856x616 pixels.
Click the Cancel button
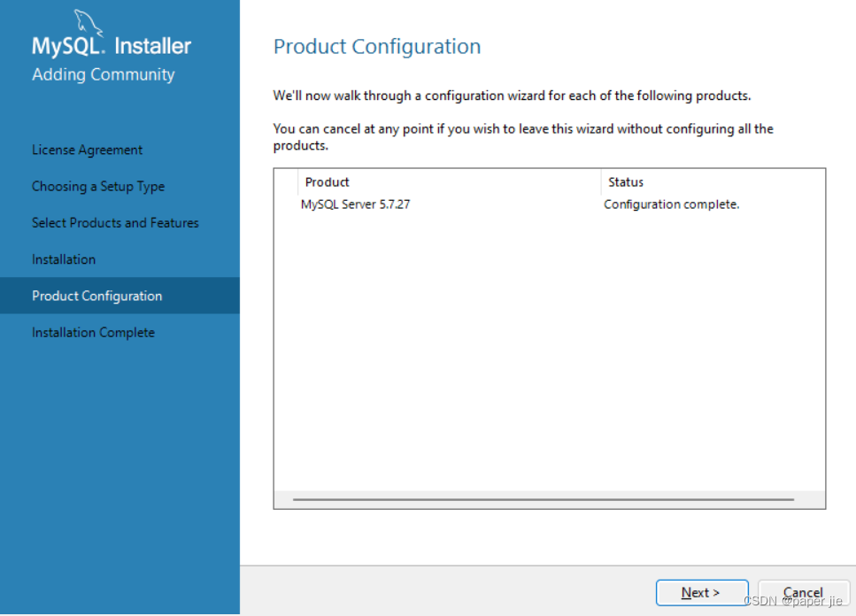(x=803, y=592)
